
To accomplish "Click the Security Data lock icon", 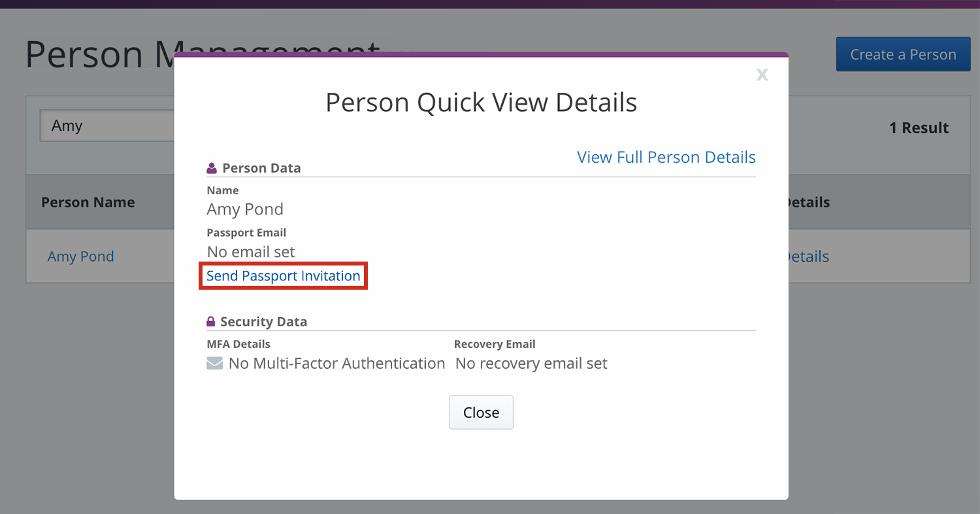I will [x=211, y=322].
